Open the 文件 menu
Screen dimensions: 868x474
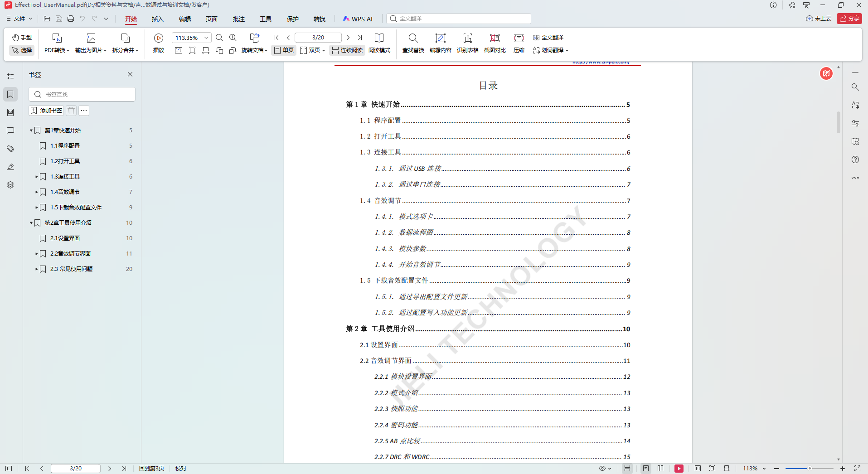(19, 19)
